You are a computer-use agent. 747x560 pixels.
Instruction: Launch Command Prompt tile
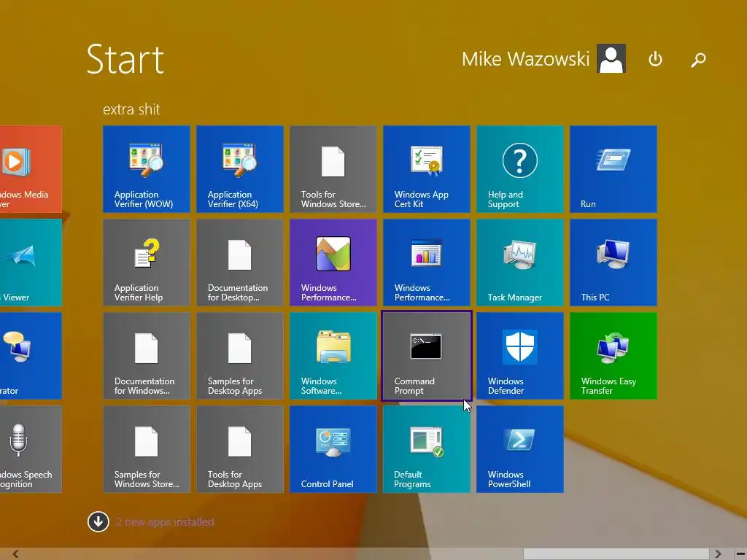pyautogui.click(x=426, y=356)
